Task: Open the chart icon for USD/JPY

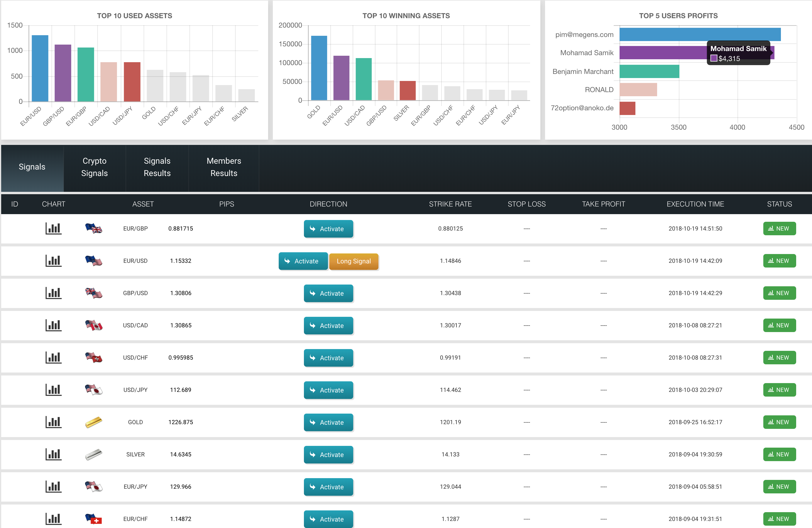Action: (53, 390)
